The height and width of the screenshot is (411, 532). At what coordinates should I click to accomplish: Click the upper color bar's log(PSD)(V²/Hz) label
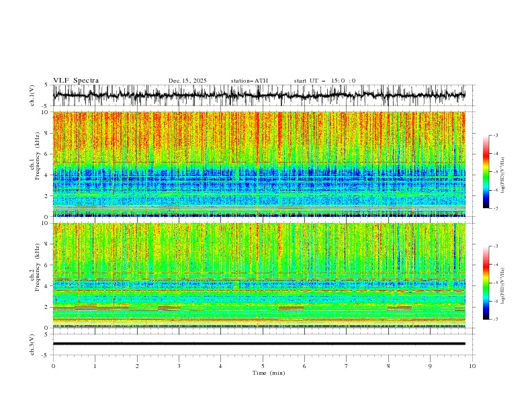tap(502, 175)
